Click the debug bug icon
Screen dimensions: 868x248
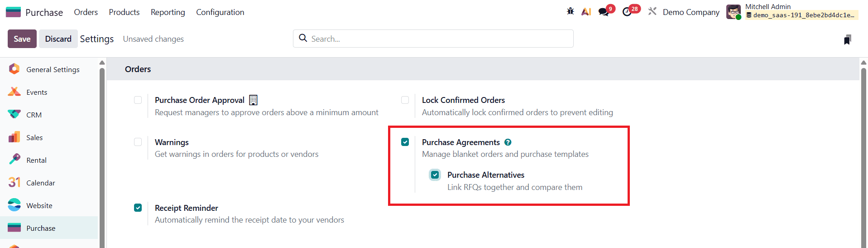[x=570, y=11]
